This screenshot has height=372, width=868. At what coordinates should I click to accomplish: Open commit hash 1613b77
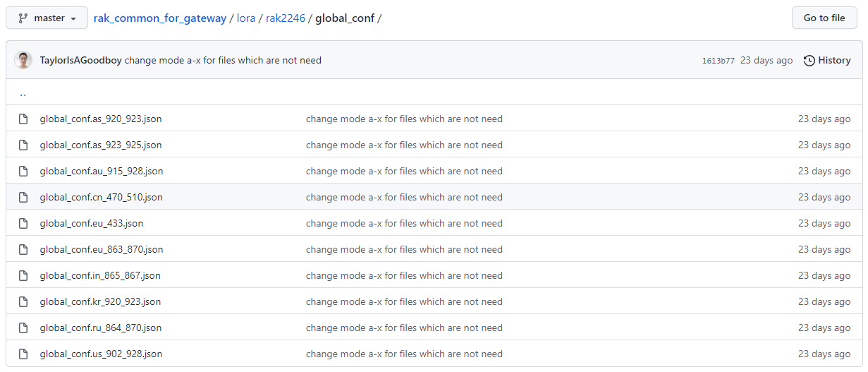[718, 61]
